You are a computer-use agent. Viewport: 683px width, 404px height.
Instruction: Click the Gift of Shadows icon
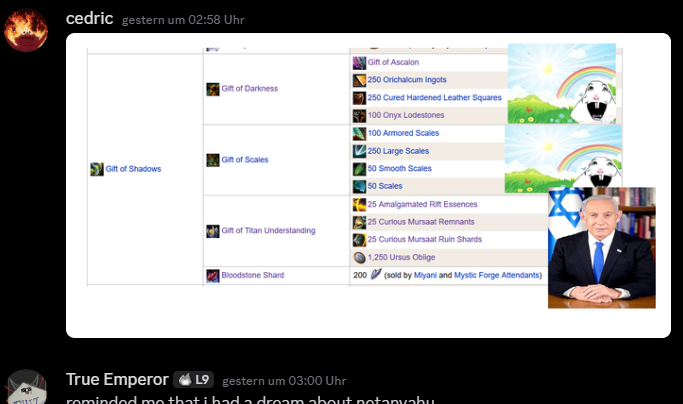point(97,169)
